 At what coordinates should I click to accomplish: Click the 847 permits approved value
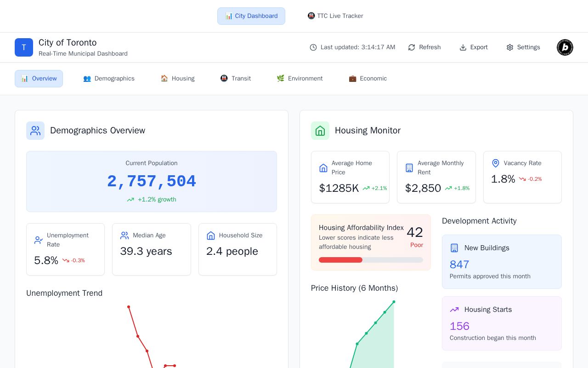(x=459, y=264)
